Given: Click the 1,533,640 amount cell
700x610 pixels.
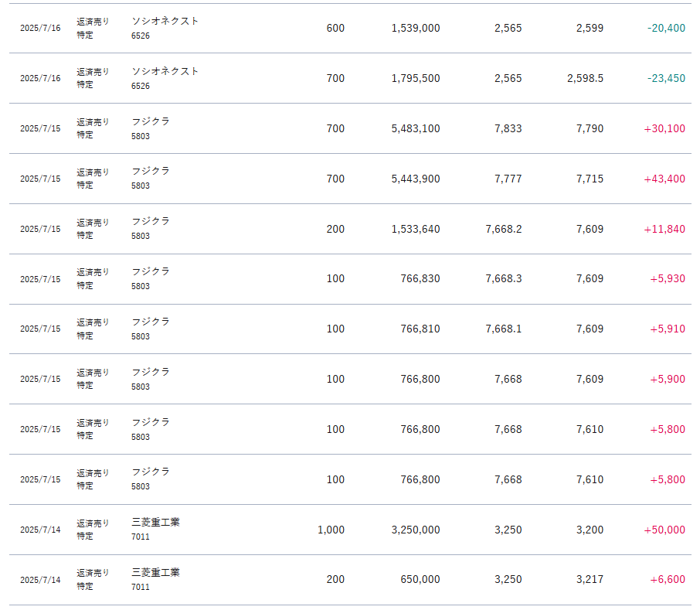Looking at the screenshot, I should pos(416,229).
